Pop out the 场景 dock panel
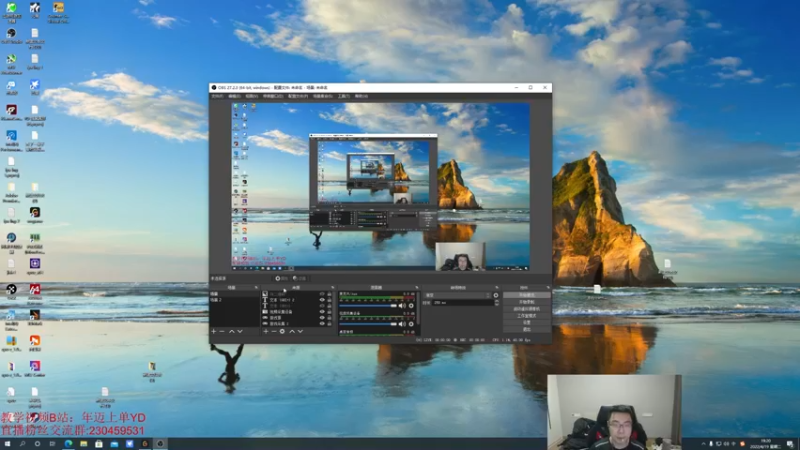Image resolution: width=800 pixels, height=450 pixels. (x=256, y=287)
